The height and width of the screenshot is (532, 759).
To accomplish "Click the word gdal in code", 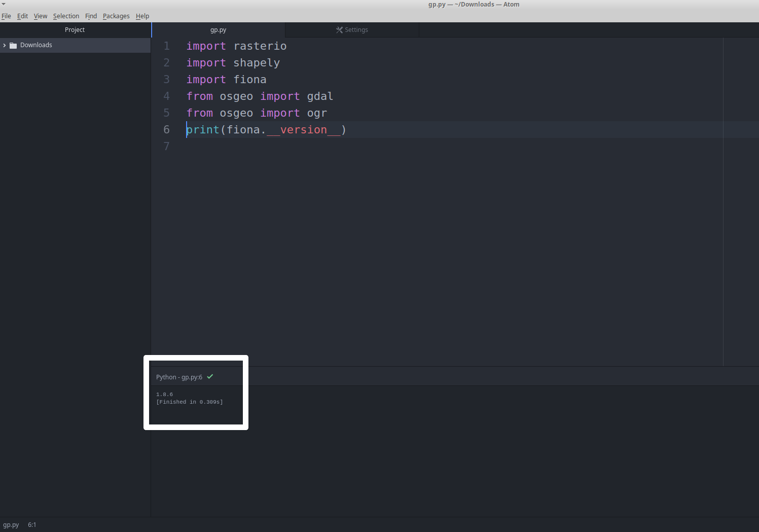I will tap(320, 96).
